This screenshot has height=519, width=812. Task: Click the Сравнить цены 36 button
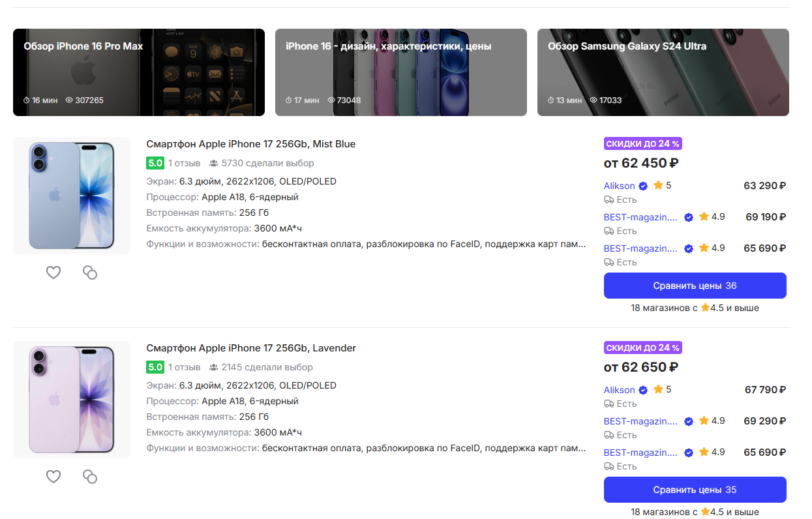click(x=695, y=286)
